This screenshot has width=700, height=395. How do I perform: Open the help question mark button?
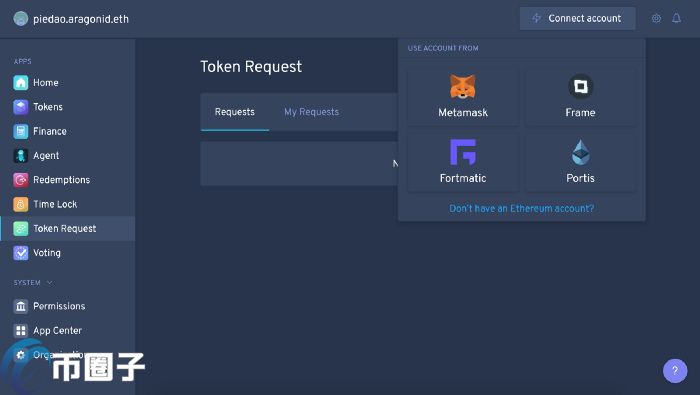click(675, 370)
